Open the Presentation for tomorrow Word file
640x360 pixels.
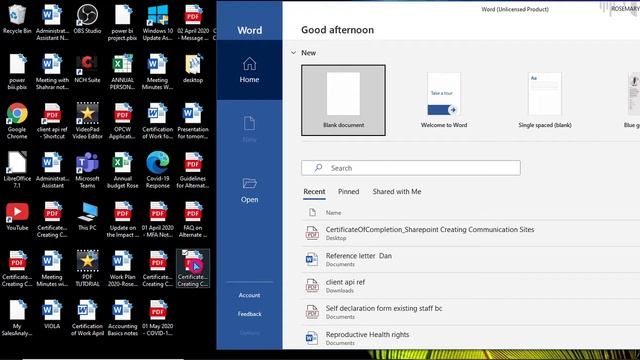[x=193, y=121]
